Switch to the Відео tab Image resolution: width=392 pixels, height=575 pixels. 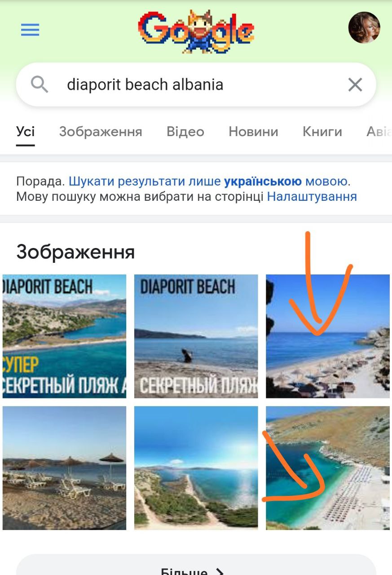coord(185,132)
